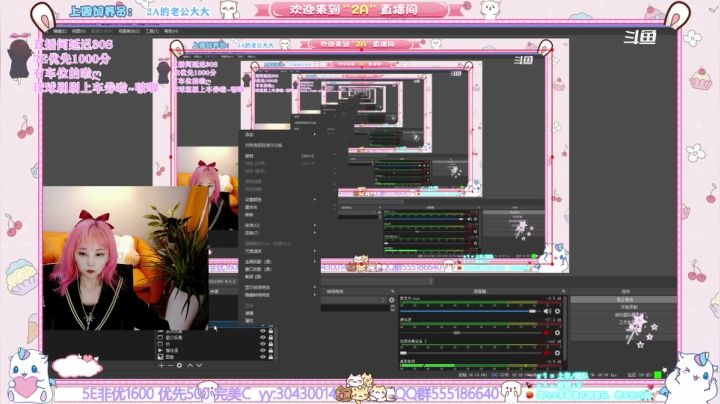Expand the 隐藏转移特效 submenu
This screenshot has width=720, height=404.
pos(280,295)
